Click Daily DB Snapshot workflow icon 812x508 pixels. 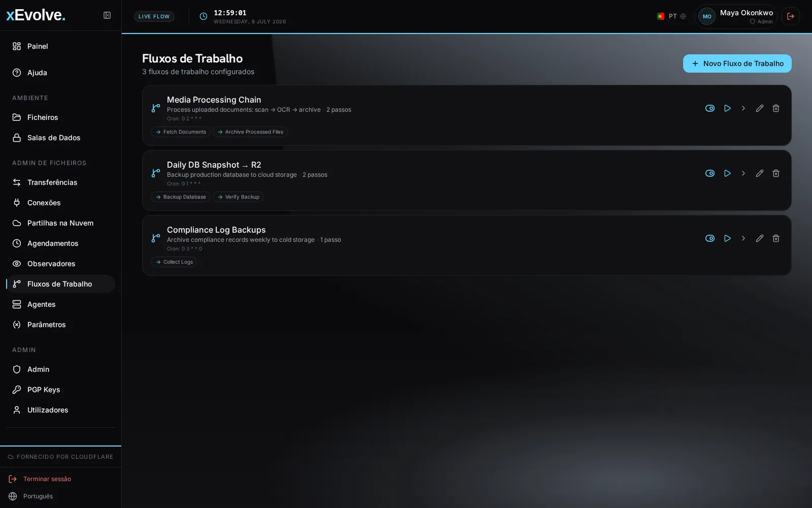(156, 173)
